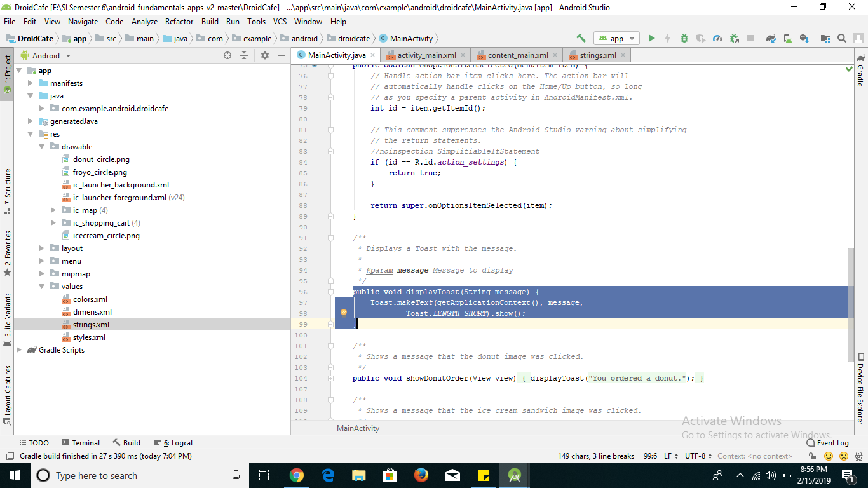Screen dimensions: 868x488
Task: Start debugging with the Debug icon
Action: point(684,38)
